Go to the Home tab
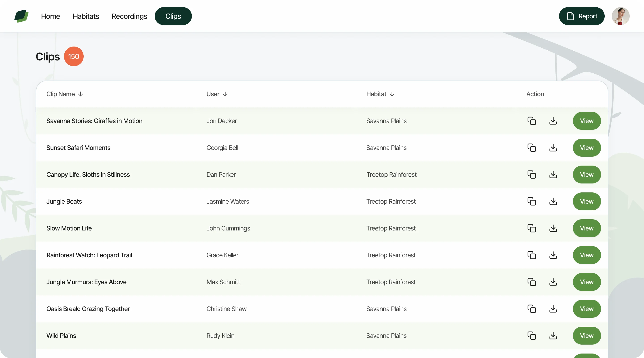Image resolution: width=644 pixels, height=358 pixels. tap(51, 16)
